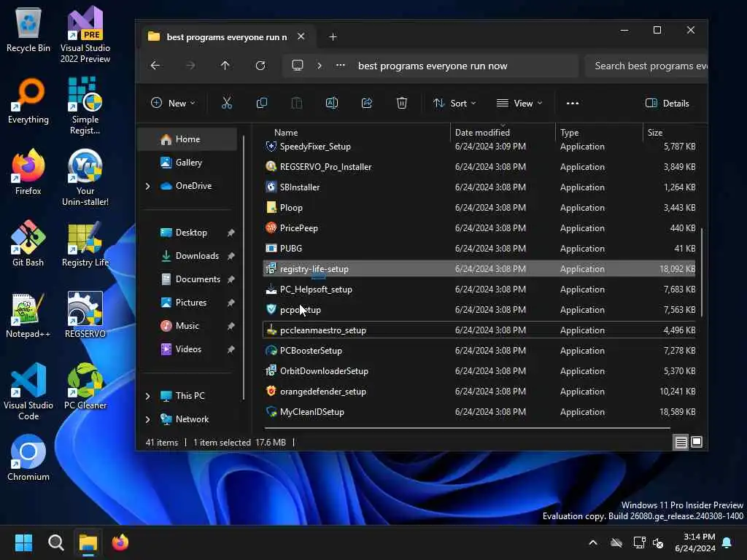Open Windows Start menu

pos(23,542)
